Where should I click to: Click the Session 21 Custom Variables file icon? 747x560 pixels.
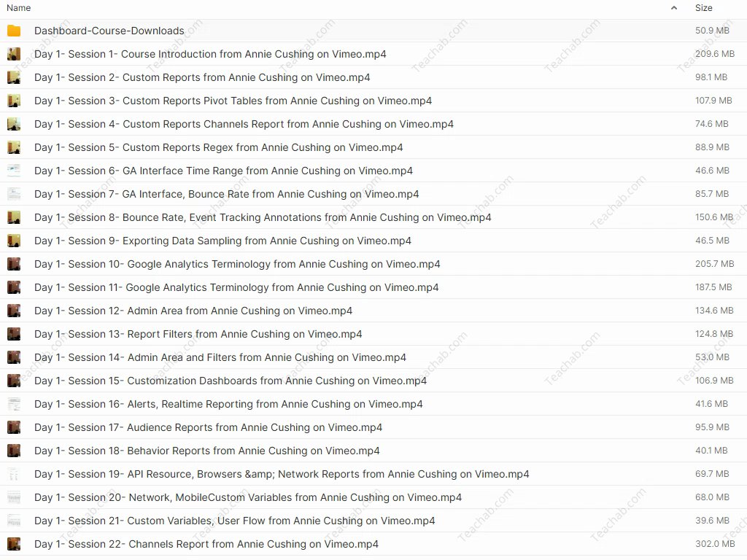14,521
